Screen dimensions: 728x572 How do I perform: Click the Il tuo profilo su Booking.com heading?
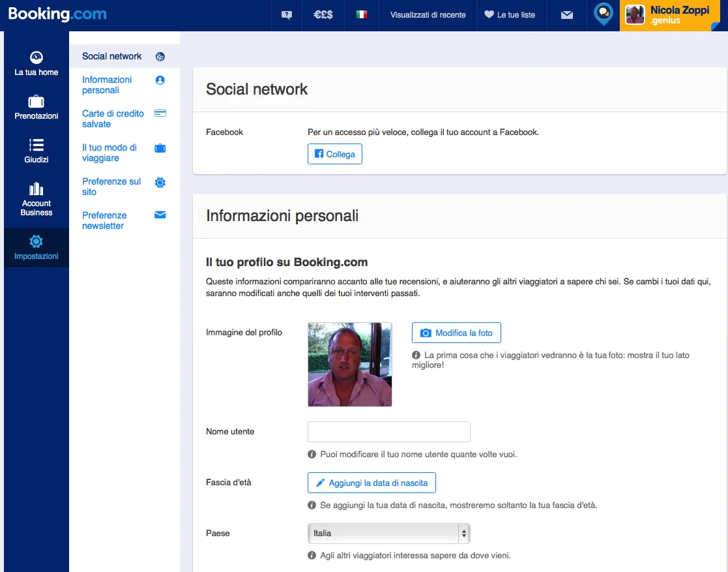[287, 262]
